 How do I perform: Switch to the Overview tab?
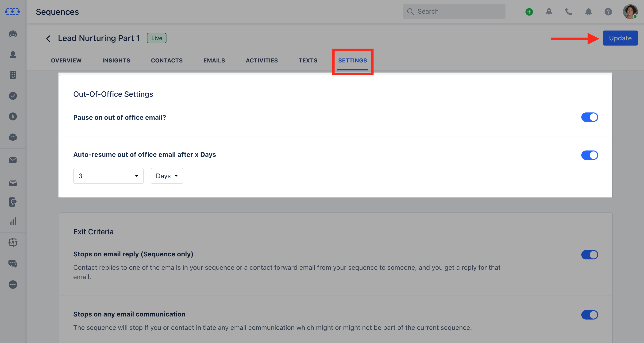click(66, 61)
